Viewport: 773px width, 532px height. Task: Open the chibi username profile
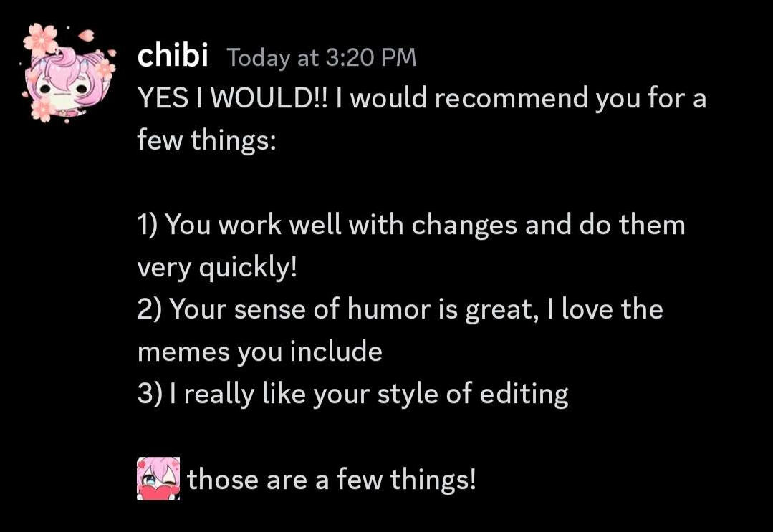coord(173,57)
